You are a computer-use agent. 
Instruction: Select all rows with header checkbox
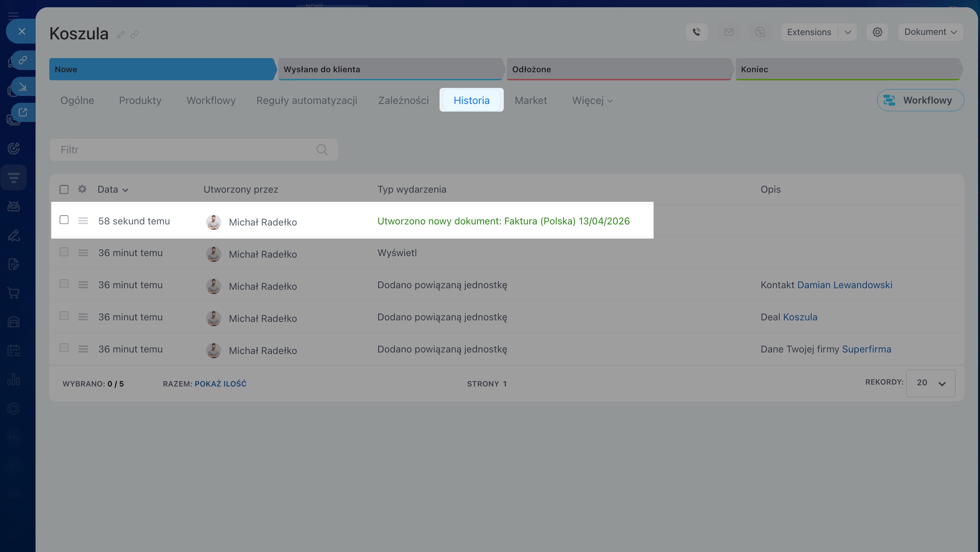[64, 189]
